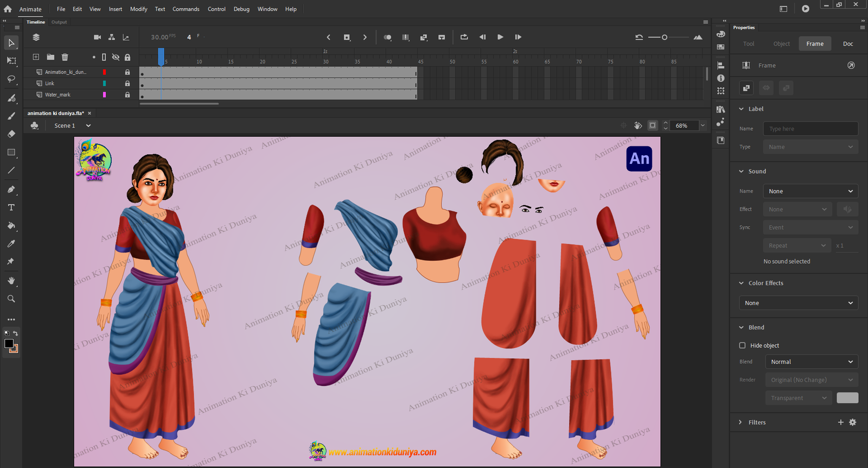Collapse the Sound section
Viewport: 868px width, 468px height.
(x=742, y=172)
